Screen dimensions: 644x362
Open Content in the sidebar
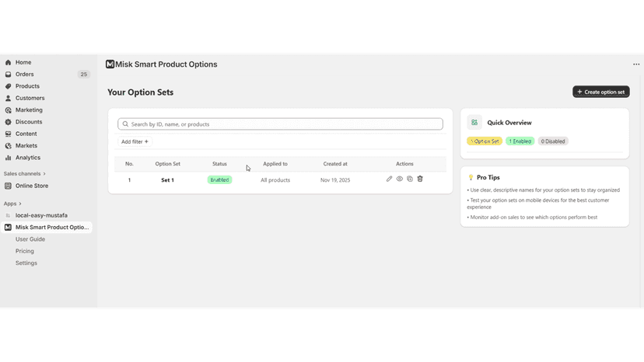click(x=26, y=134)
